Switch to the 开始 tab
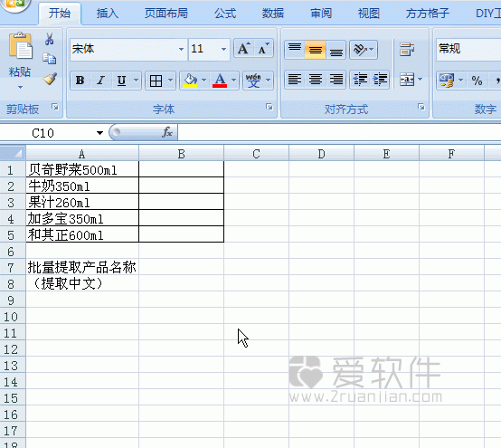 tap(60, 14)
